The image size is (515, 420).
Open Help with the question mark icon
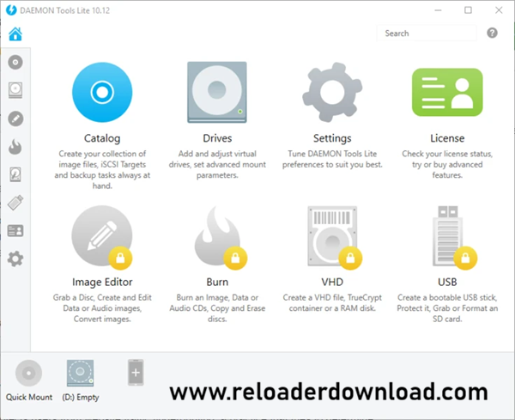pyautogui.click(x=492, y=33)
